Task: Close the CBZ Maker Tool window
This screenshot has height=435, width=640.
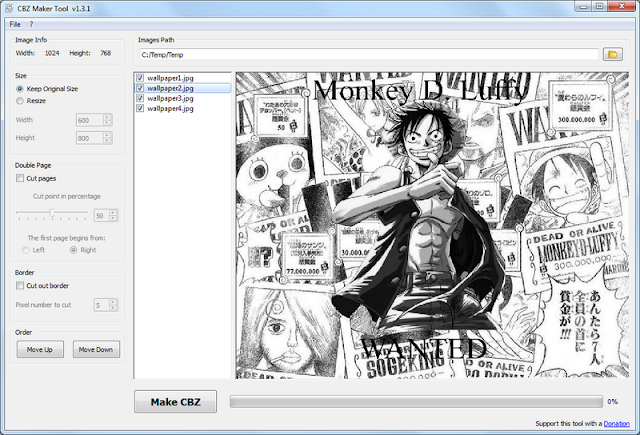Action: tap(622, 6)
